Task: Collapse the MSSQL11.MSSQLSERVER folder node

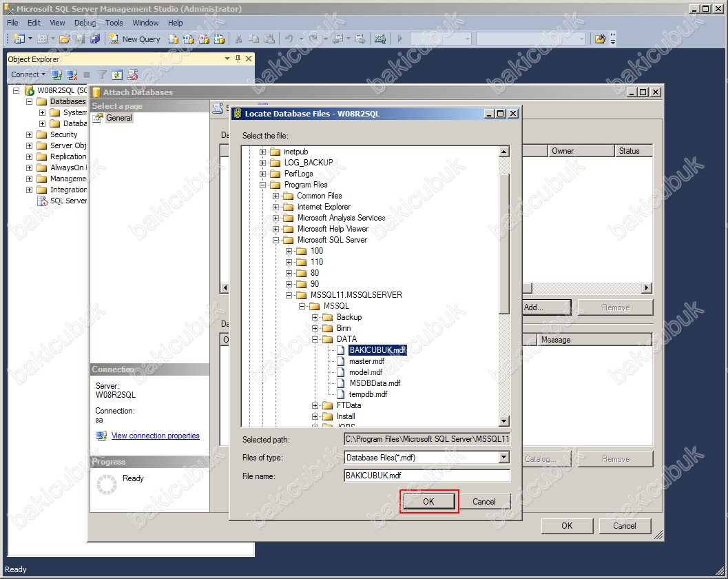Action: [289, 295]
